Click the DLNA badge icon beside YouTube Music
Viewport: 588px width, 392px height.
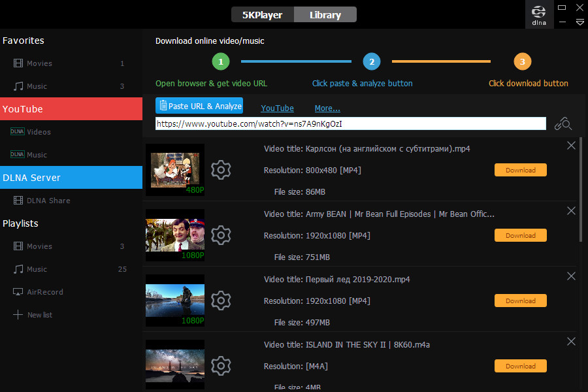pyautogui.click(x=17, y=155)
